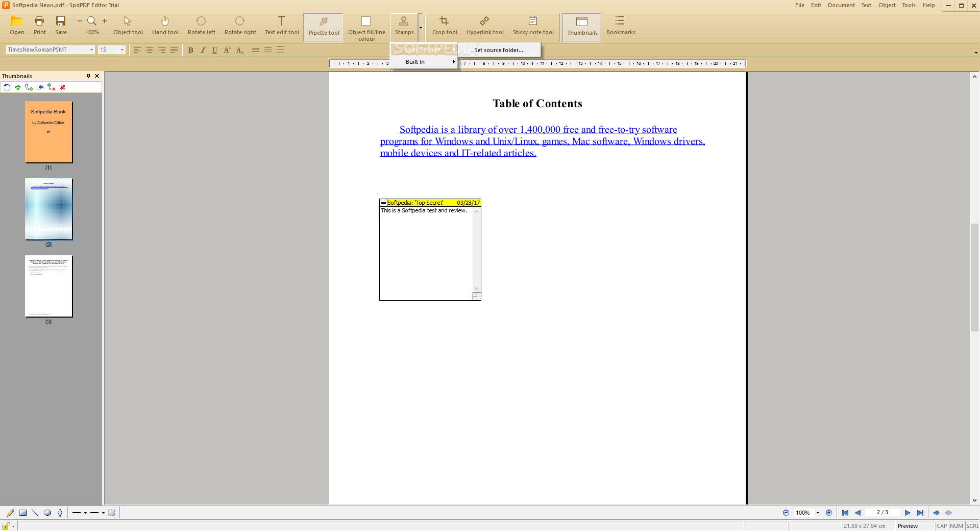The image size is (980, 531).
Task: Zoom in using the plus toolbar icon
Action: point(105,21)
